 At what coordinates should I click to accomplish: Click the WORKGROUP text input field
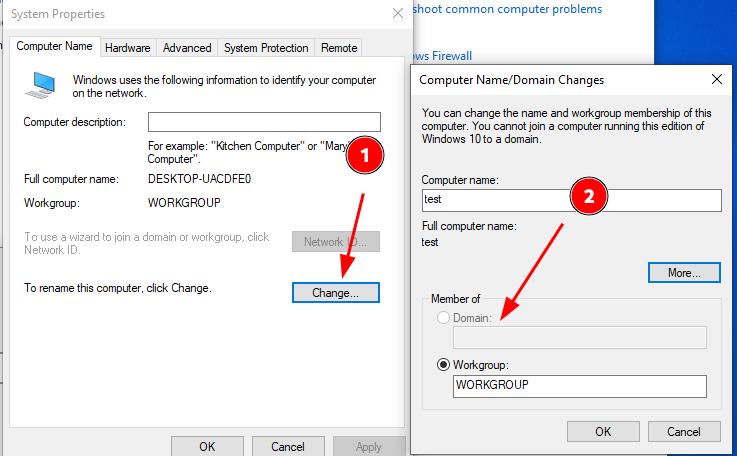(x=580, y=386)
